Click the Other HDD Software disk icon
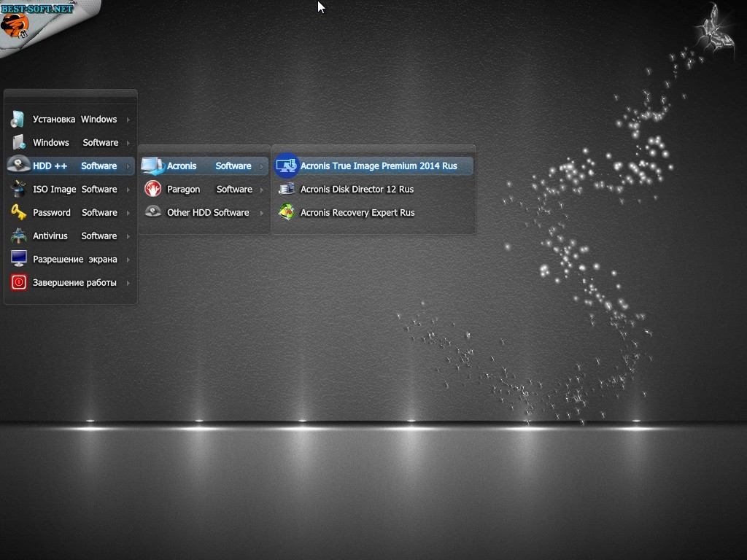The width and height of the screenshot is (747, 560). pos(153,211)
